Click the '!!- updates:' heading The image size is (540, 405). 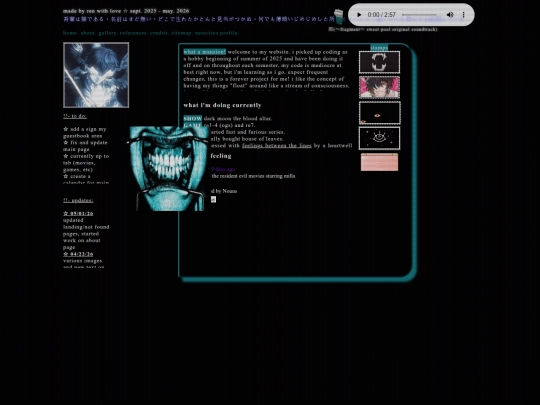tap(78, 200)
